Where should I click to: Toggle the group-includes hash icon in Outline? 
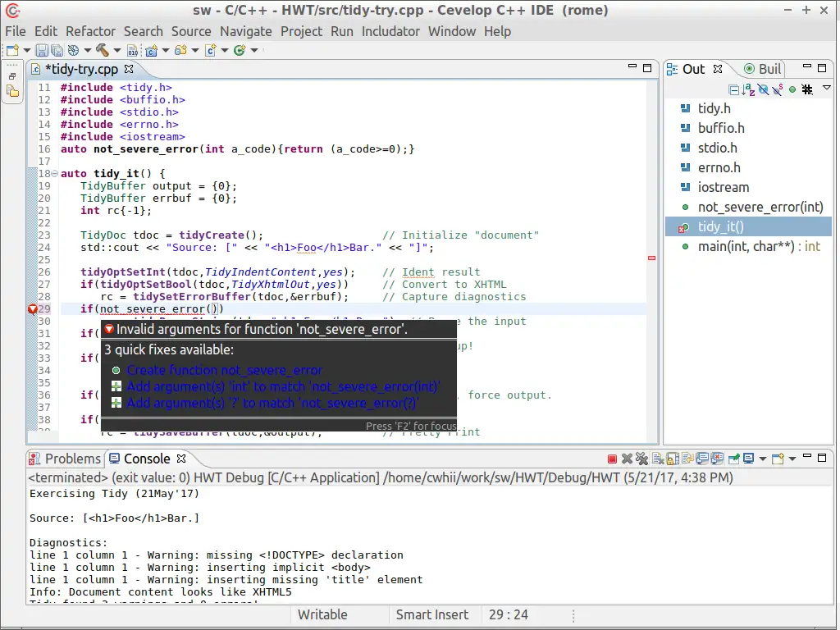807,89
